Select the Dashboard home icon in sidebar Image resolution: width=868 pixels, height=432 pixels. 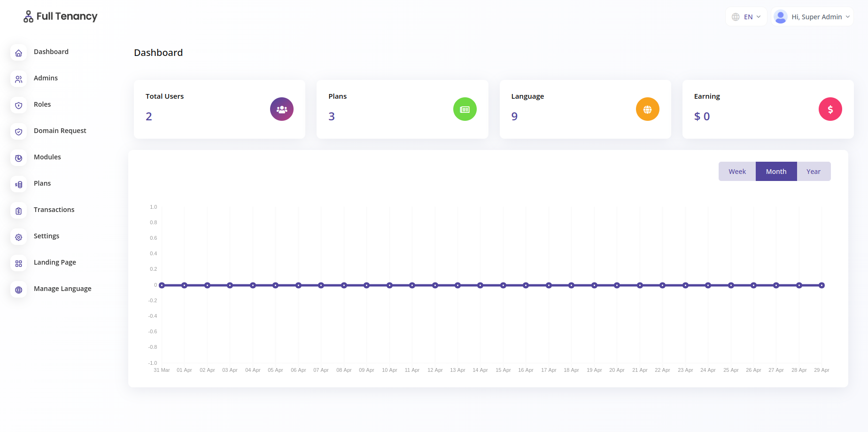(18, 53)
